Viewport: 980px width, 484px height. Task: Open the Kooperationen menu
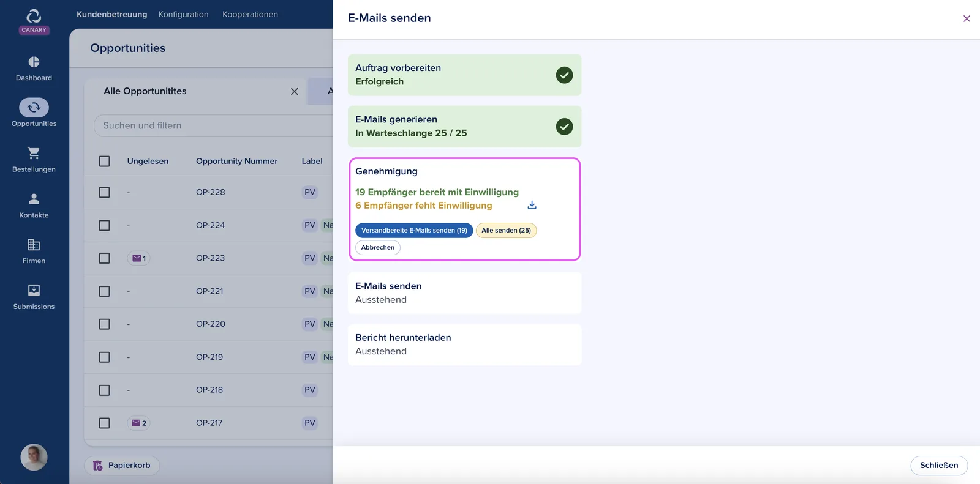(250, 14)
